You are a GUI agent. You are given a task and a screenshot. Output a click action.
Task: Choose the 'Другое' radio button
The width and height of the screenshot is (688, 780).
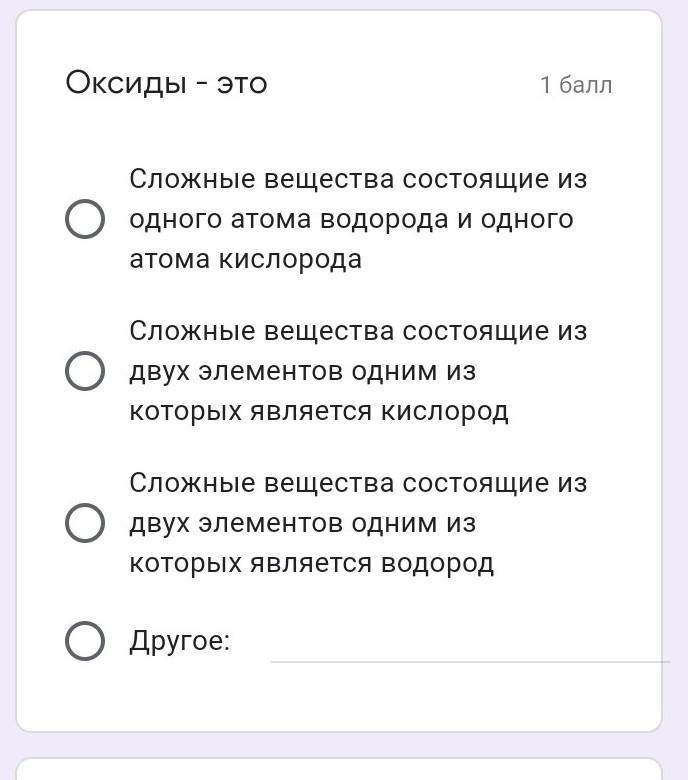point(85,641)
